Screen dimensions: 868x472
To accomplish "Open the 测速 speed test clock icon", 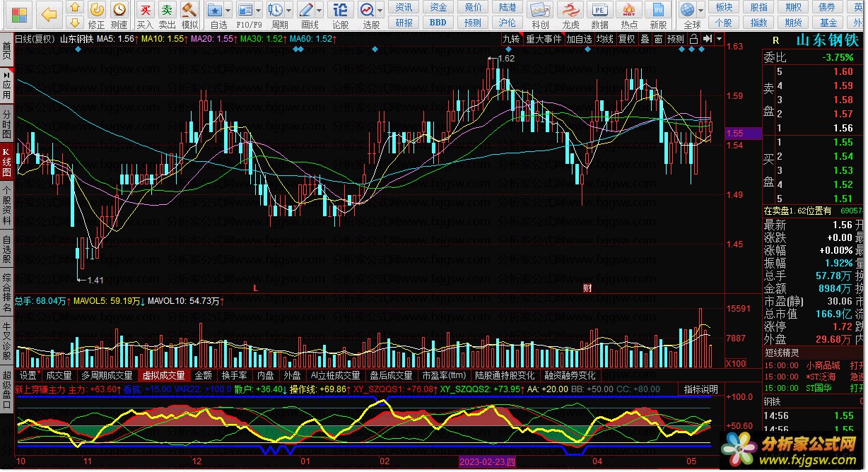I will pos(120,10).
